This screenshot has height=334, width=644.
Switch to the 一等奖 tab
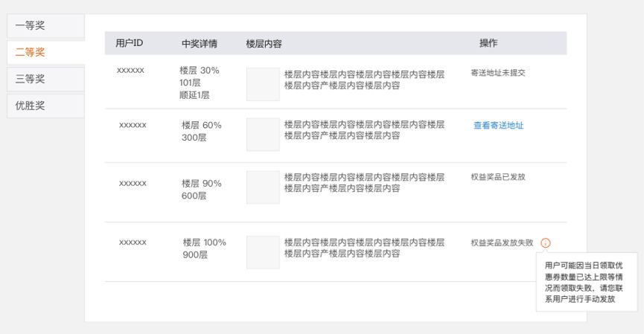(45, 26)
